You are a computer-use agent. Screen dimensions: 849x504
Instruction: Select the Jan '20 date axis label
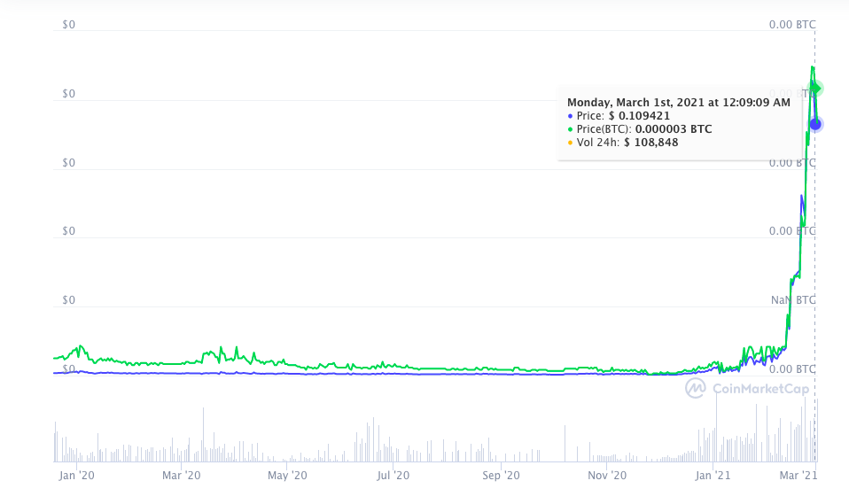(x=74, y=476)
